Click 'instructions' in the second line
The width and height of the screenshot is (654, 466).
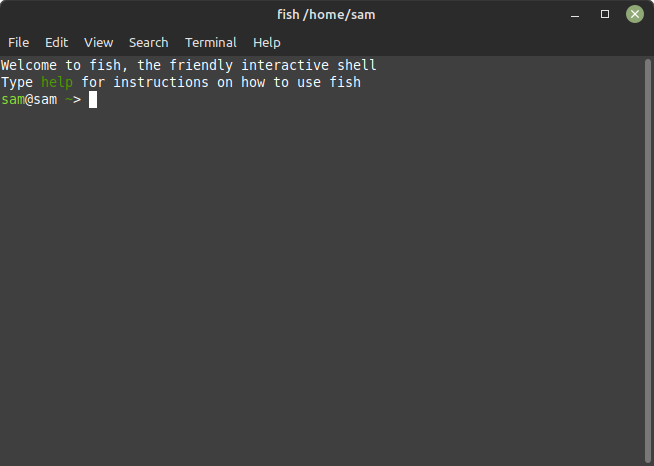tap(161, 82)
